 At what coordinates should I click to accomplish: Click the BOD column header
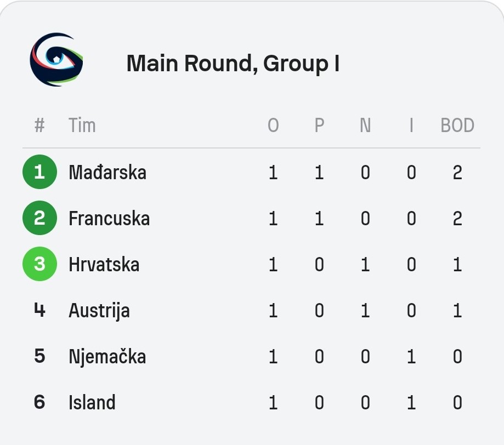[x=457, y=125]
